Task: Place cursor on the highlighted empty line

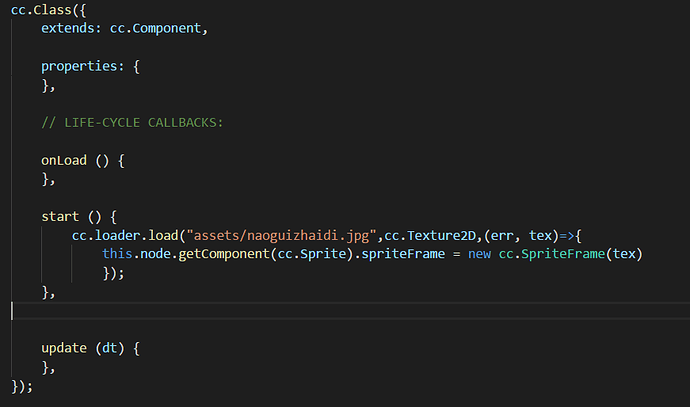Action: tap(300, 311)
